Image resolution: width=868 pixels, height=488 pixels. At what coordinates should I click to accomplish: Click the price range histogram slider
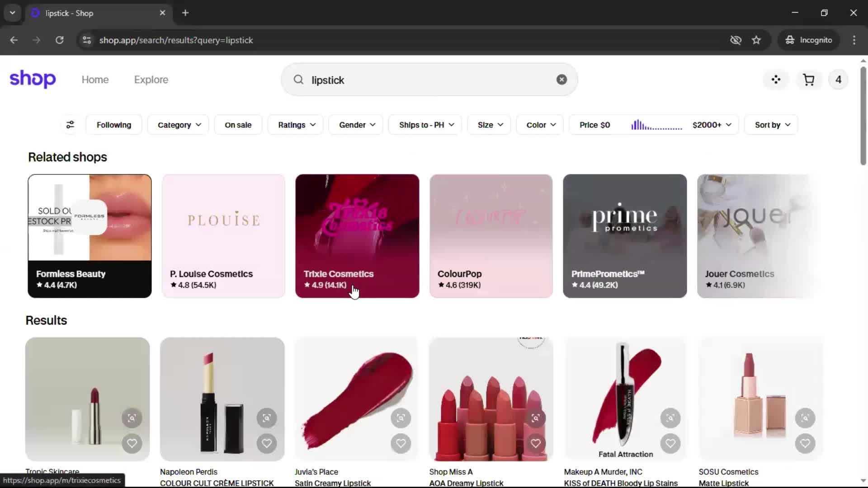[x=656, y=125]
